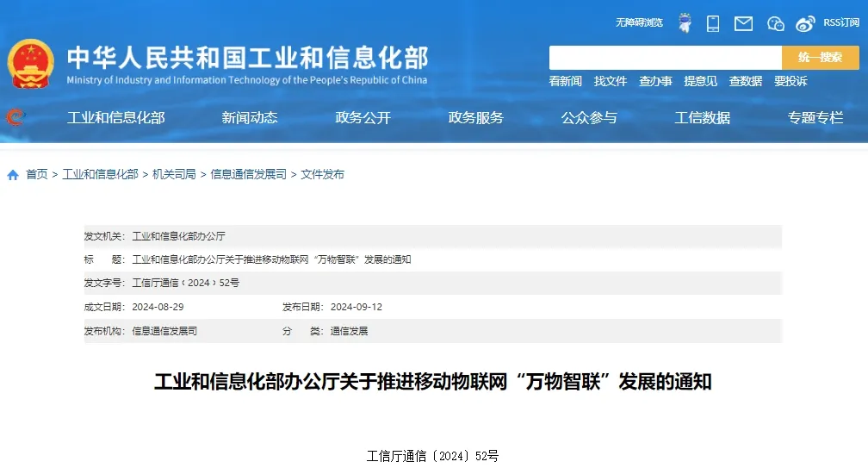Image resolution: width=868 pixels, height=468 pixels.
Task: Click the 无障碍浏览 accessibility link
Action: [x=639, y=22]
